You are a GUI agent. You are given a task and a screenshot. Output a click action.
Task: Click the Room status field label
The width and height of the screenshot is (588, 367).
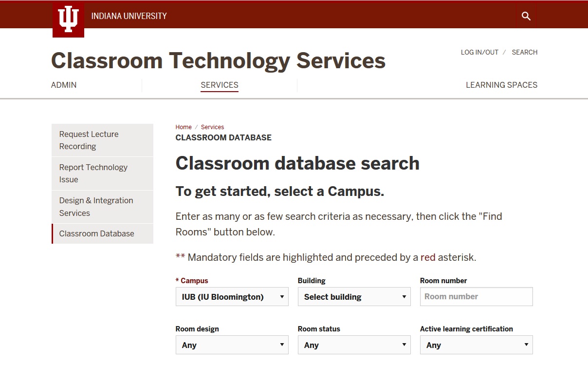point(319,329)
